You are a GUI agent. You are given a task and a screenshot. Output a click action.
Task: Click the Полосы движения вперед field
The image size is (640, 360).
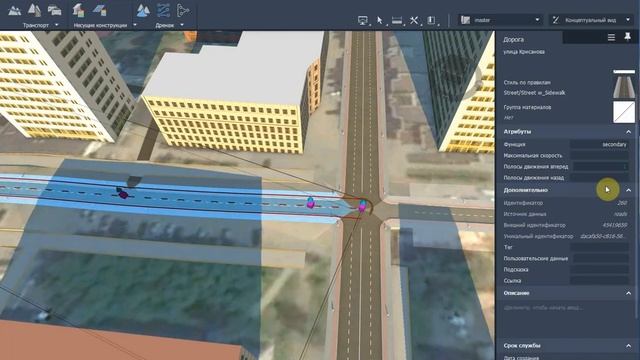(600, 167)
